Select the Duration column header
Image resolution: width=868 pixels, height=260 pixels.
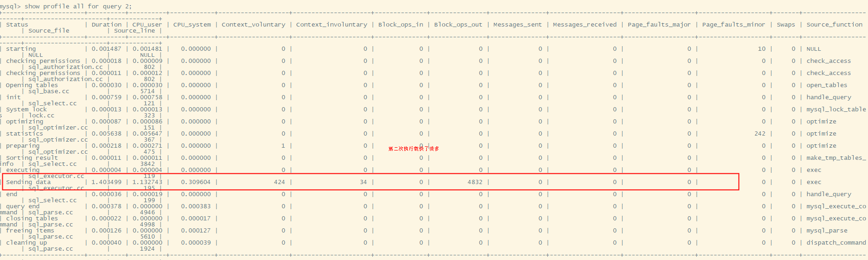(107, 25)
